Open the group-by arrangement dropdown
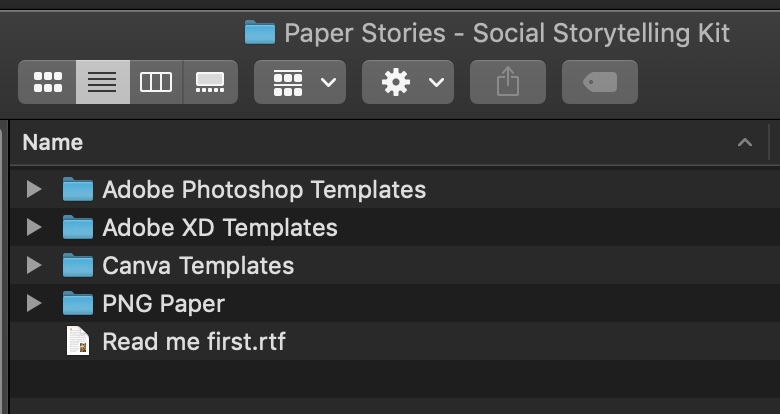Viewport: 780px width, 414px height. (300, 82)
